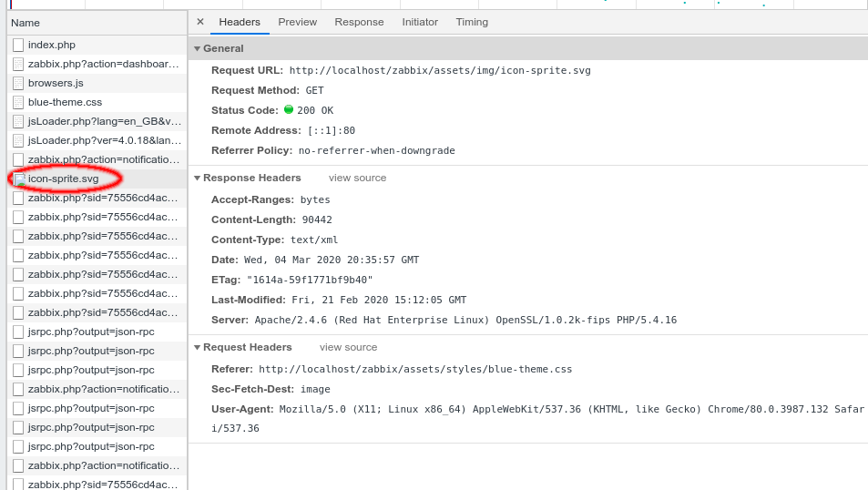Image resolution: width=868 pixels, height=490 pixels.
Task: Click the browsers.js file icon
Action: tap(18, 83)
